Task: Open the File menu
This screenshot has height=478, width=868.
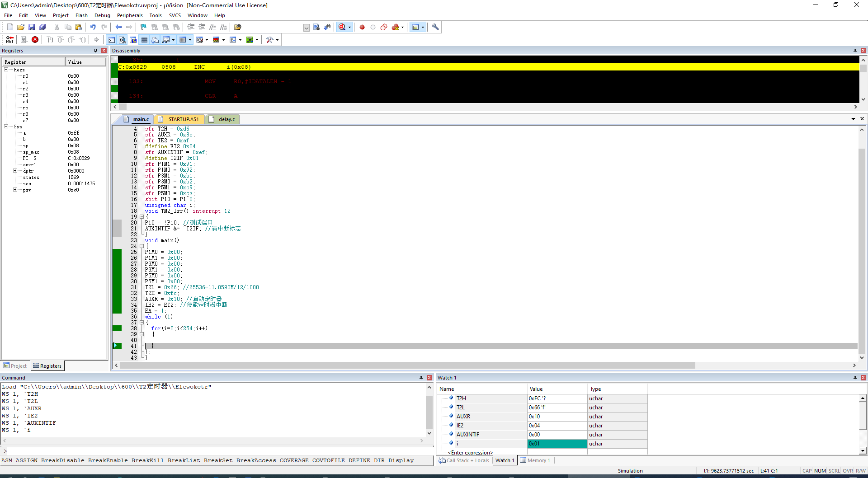Action: (8, 15)
